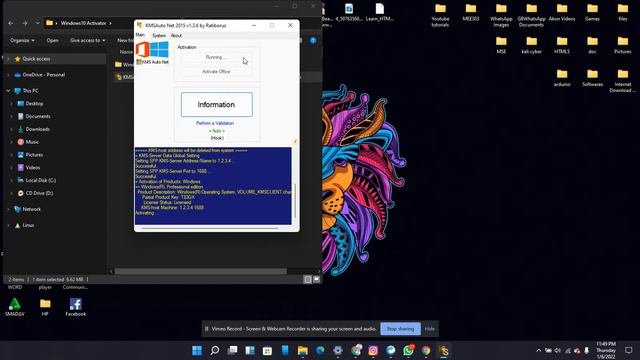Screen dimensions: 640x360
Task: Open the volume icon in system tray
Action: click(558, 351)
